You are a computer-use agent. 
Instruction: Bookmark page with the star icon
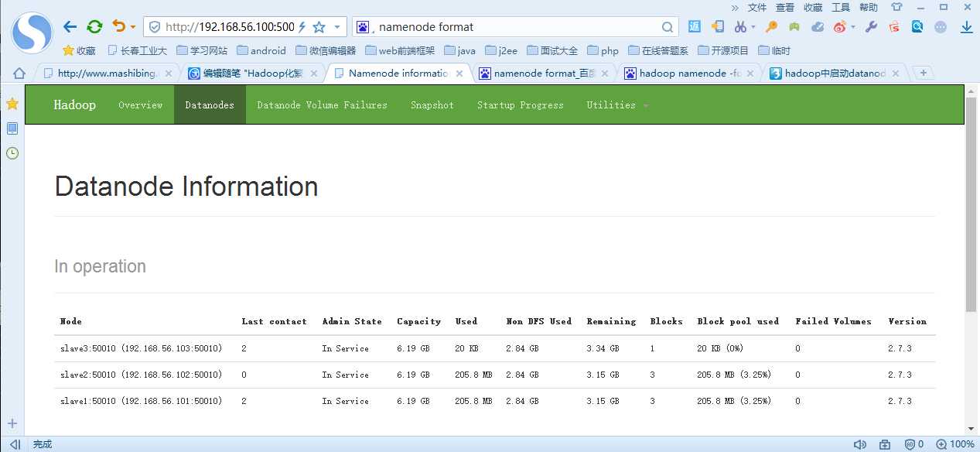(x=319, y=26)
